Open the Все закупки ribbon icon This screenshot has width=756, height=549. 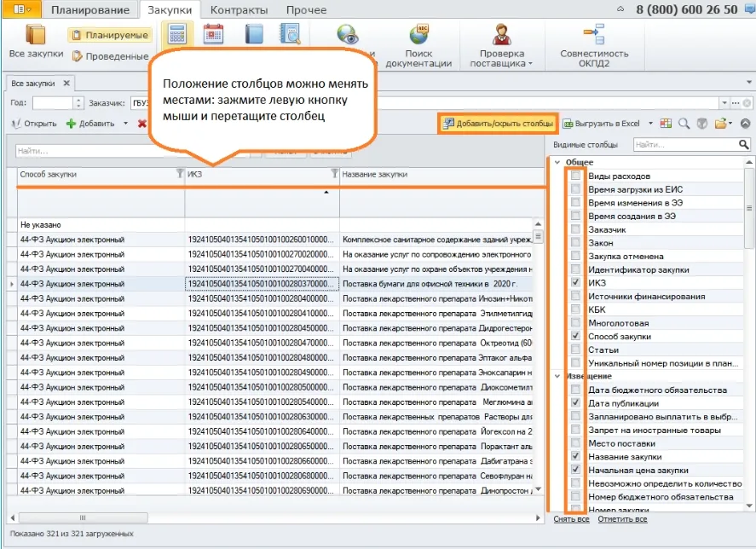(35, 35)
